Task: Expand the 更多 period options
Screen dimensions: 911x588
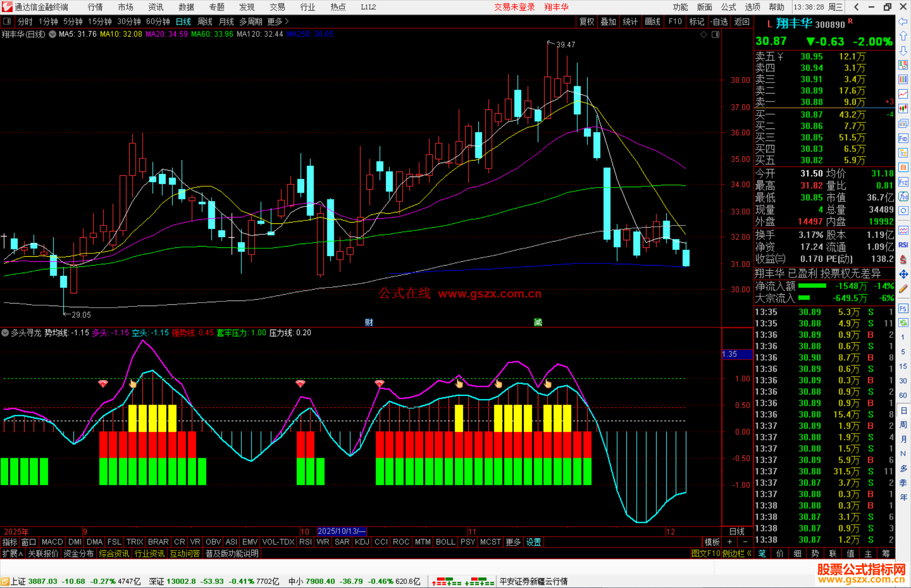Action: pyautogui.click(x=278, y=21)
